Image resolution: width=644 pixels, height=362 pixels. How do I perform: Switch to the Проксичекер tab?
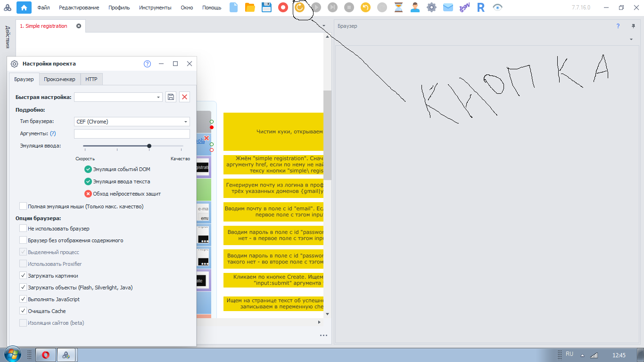[59, 79]
